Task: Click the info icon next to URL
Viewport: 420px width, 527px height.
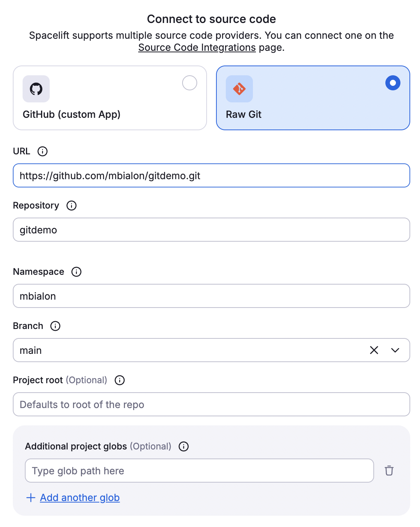Action: coord(43,151)
